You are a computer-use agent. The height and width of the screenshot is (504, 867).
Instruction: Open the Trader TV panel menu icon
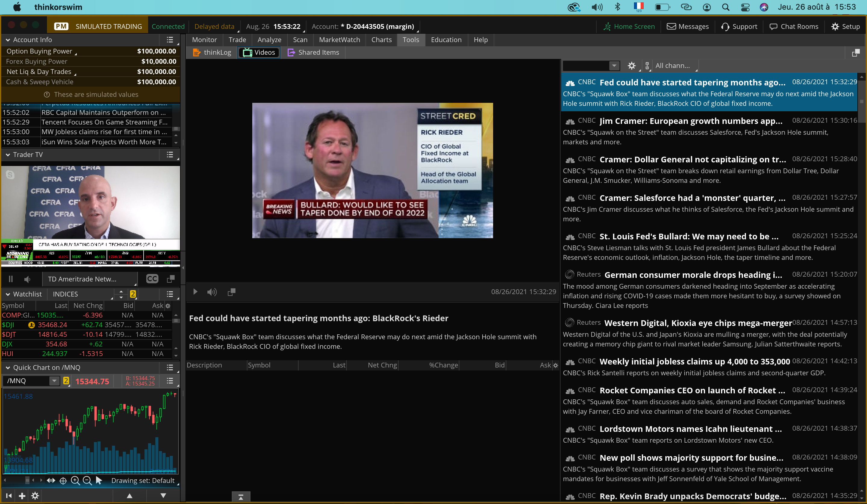coord(170,155)
